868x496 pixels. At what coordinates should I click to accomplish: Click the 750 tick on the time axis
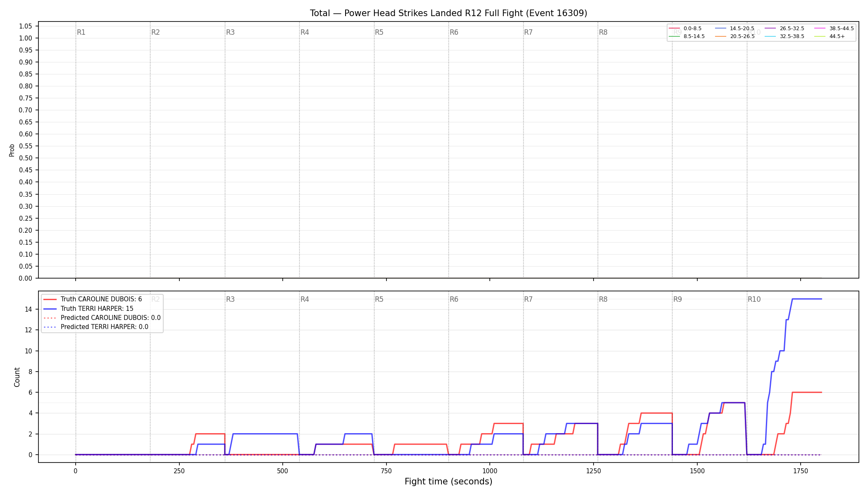(x=386, y=471)
